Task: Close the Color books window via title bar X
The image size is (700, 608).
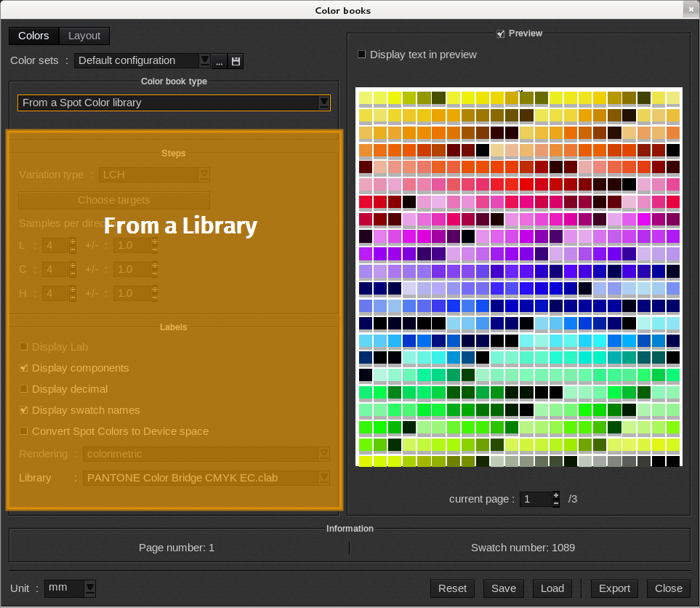Action: (x=688, y=9)
